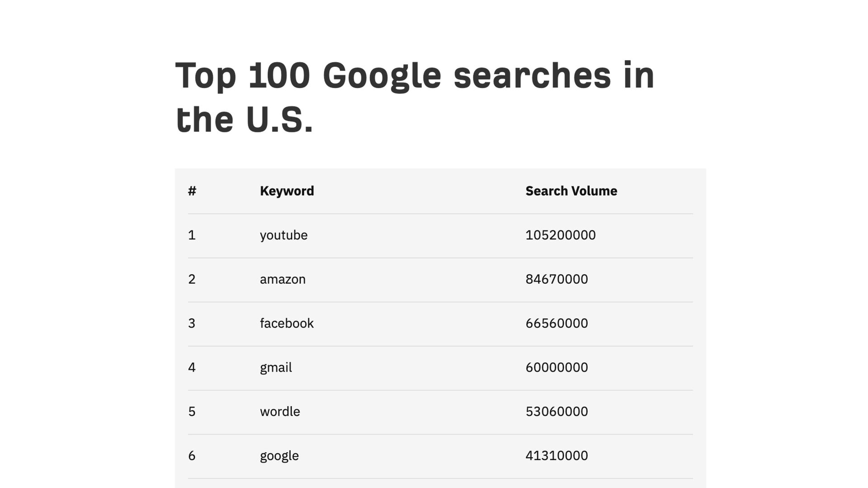Screen dimensions: 868x488
Task: Click rank number 5 in the table
Action: tap(192, 412)
